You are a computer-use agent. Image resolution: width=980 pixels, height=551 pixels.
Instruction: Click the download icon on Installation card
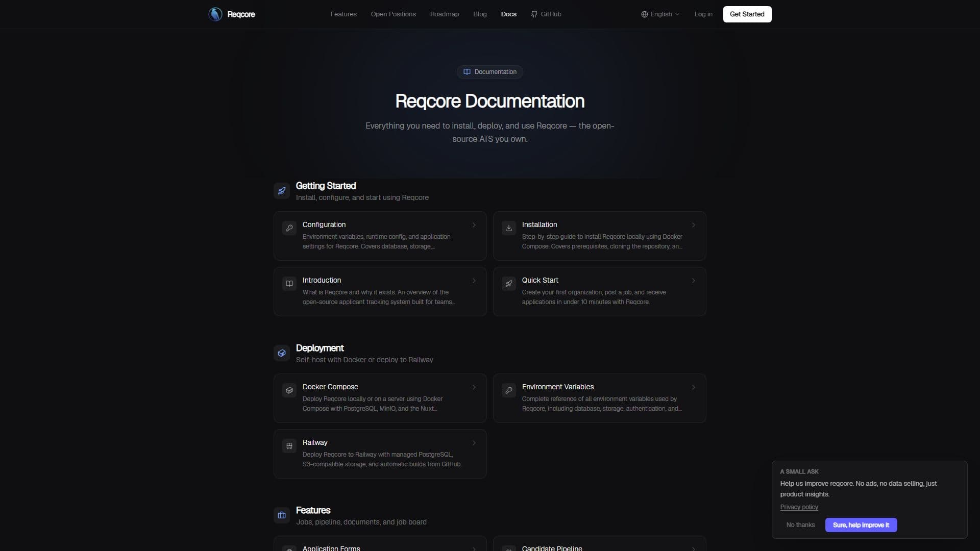[x=509, y=228]
